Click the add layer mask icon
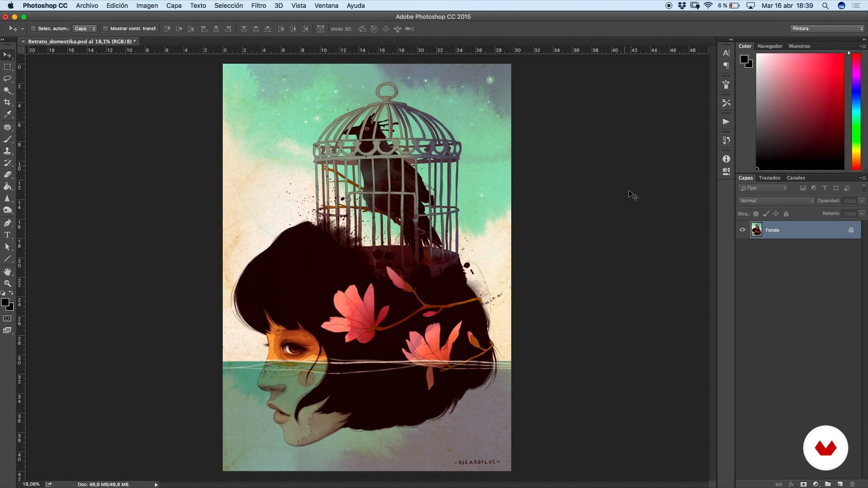The width and height of the screenshot is (868, 488). (x=803, y=484)
